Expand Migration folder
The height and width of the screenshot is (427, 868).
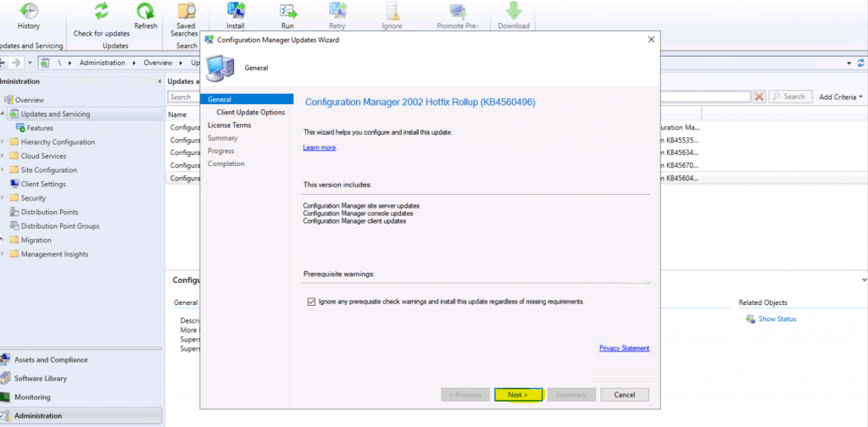pyautogui.click(x=3, y=240)
